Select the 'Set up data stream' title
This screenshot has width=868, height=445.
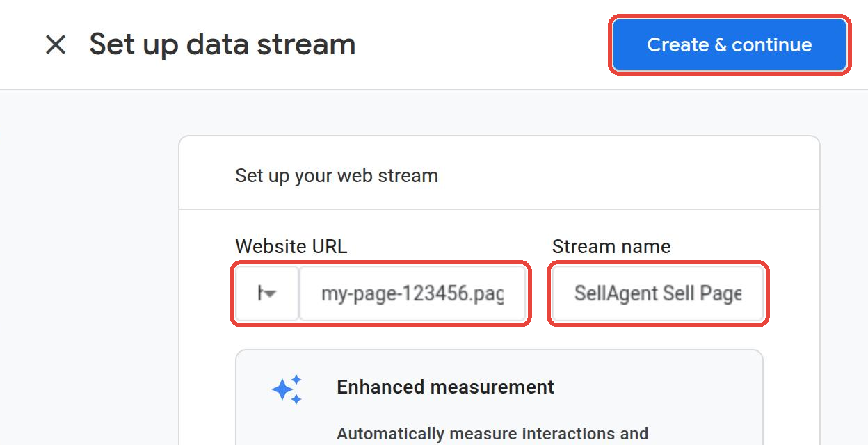click(x=223, y=44)
